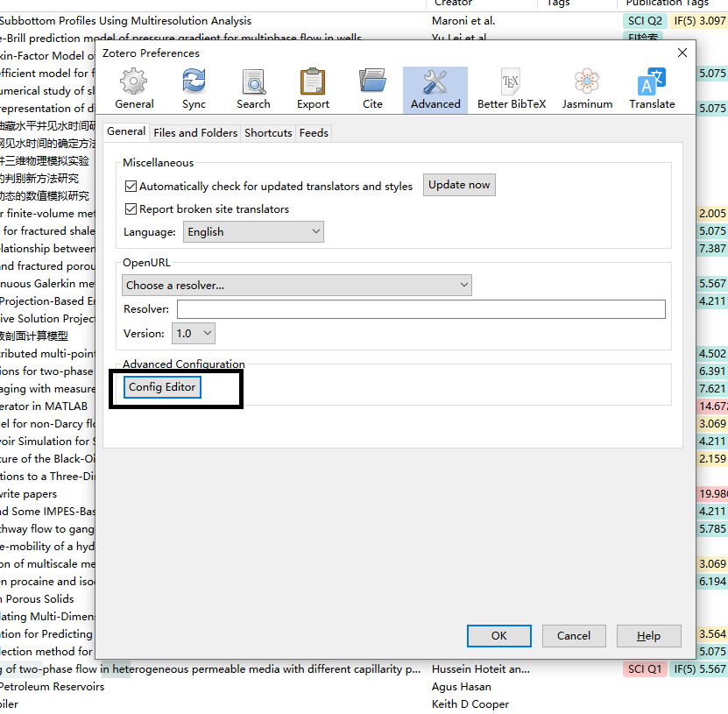The height and width of the screenshot is (714, 728).
Task: Close the Zotero Preferences dialog
Action: tap(682, 53)
